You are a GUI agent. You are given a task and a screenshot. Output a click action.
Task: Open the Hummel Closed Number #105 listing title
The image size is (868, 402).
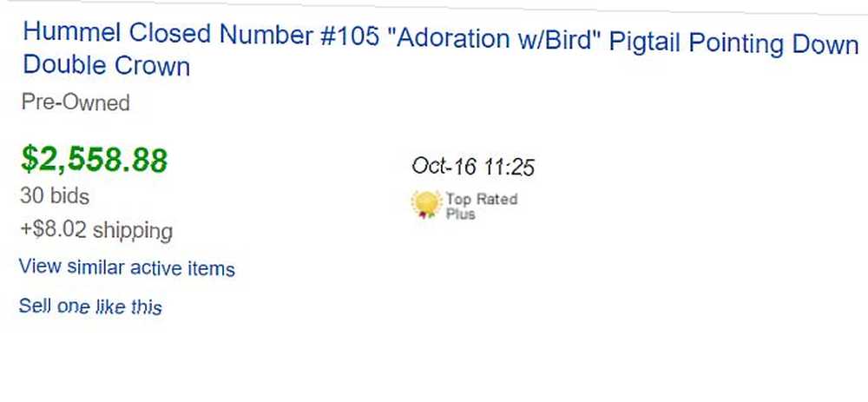[440, 49]
